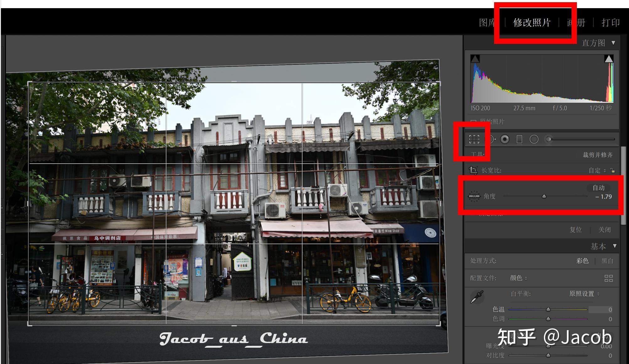Click the 角度 slider handle
629x364 pixels.
coord(544,197)
